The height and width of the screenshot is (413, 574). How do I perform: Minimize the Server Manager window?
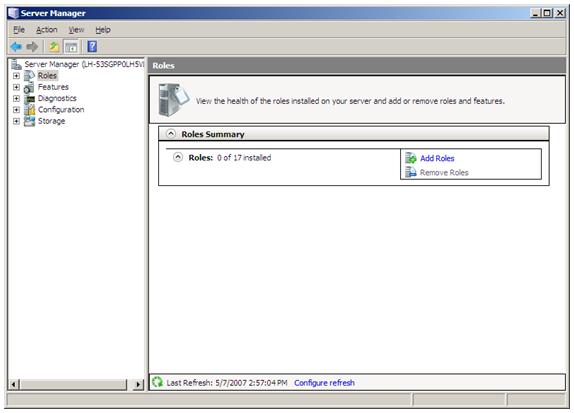(x=536, y=13)
